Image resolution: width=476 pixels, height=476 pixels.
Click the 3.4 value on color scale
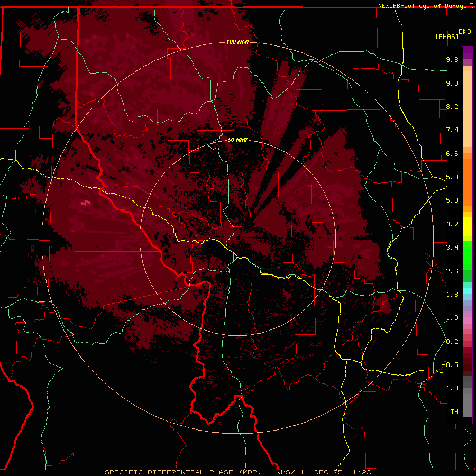(x=452, y=248)
